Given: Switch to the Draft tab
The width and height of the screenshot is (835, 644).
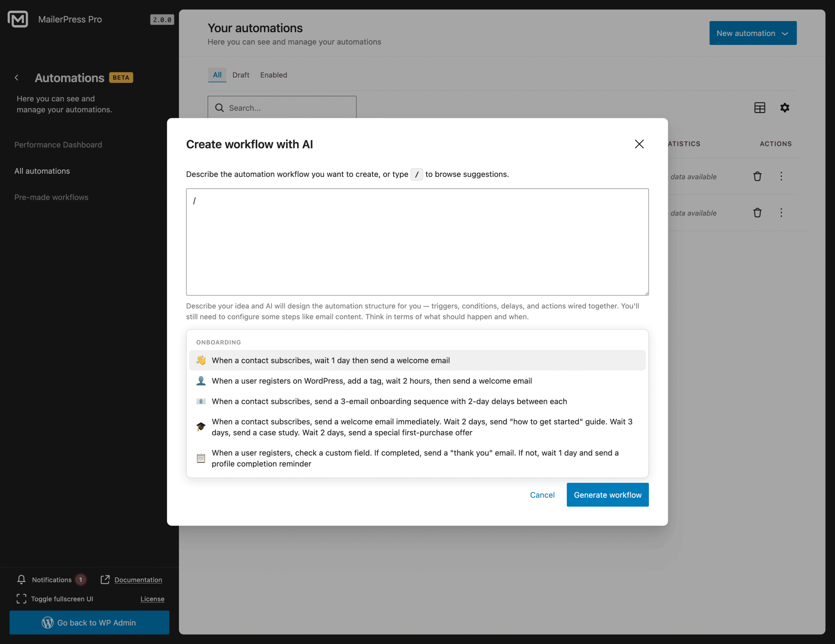Looking at the screenshot, I should [241, 75].
